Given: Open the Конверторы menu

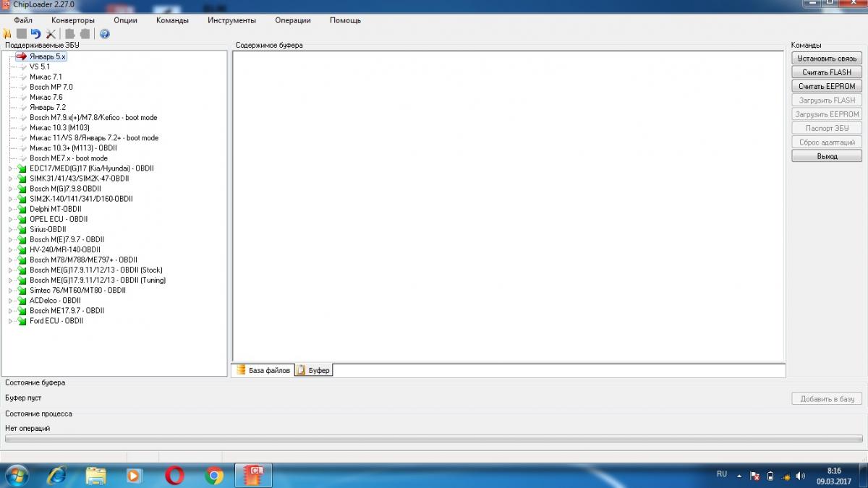Looking at the screenshot, I should click(73, 20).
